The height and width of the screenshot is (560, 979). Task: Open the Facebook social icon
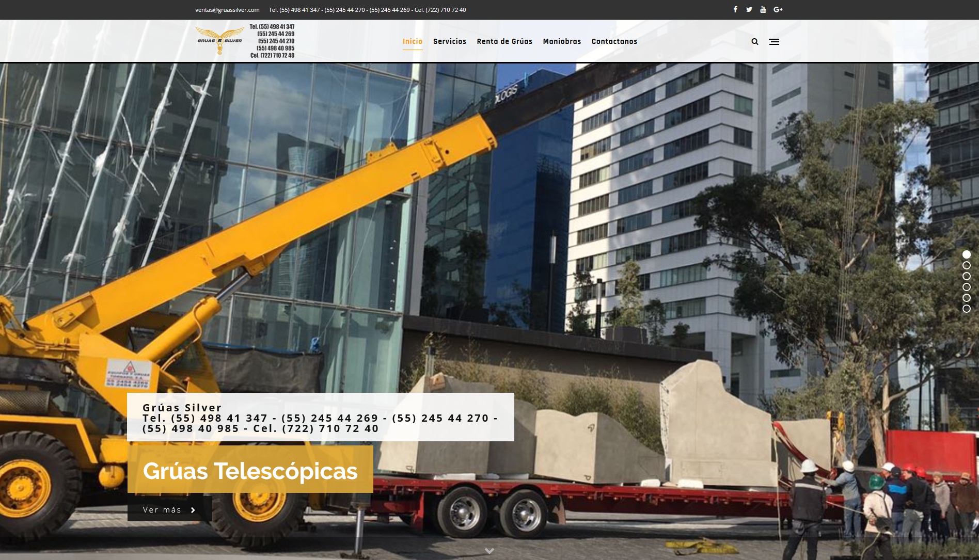735,10
